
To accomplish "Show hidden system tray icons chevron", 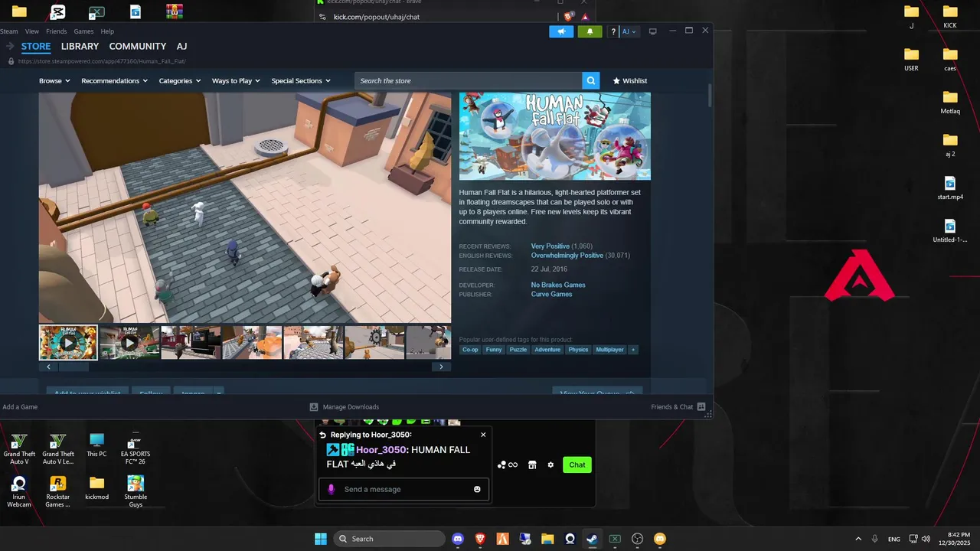I will tap(857, 539).
